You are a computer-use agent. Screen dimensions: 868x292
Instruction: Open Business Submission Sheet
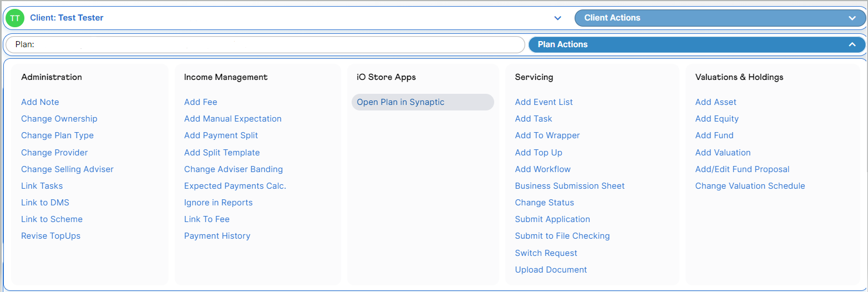pyautogui.click(x=570, y=186)
